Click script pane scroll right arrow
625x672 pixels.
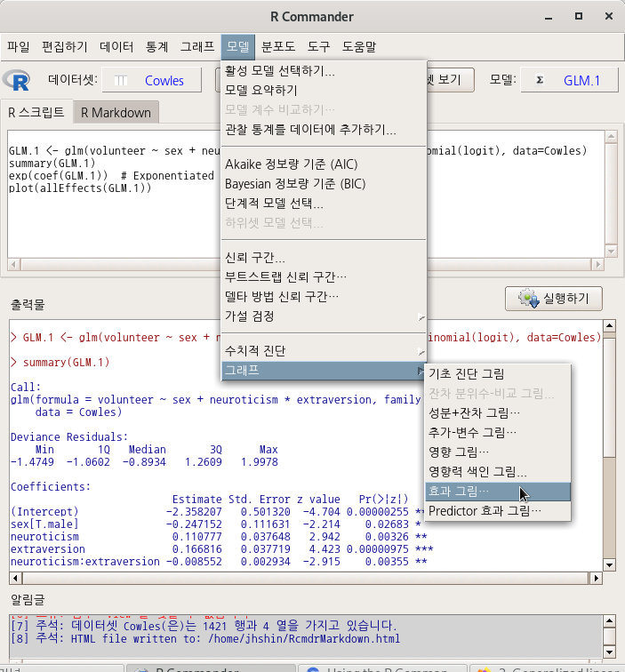(597, 264)
